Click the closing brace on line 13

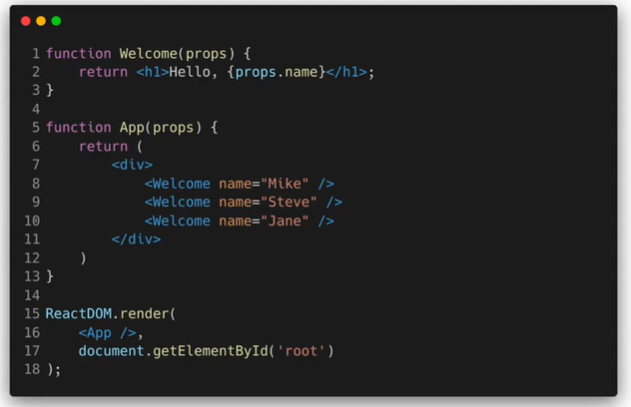pos(50,276)
